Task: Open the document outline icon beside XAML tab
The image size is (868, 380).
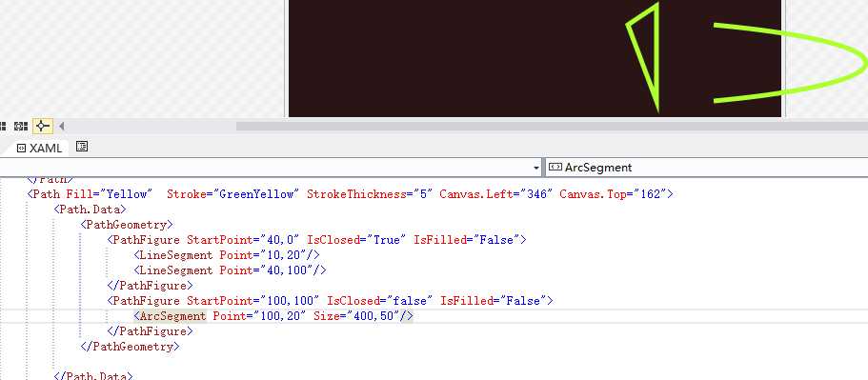Action: [82, 147]
